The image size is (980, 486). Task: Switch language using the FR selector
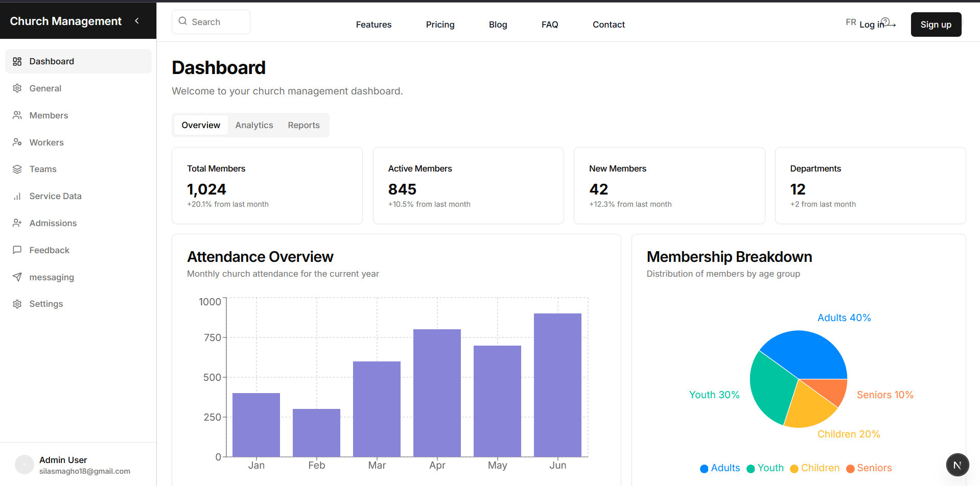pyautogui.click(x=850, y=21)
